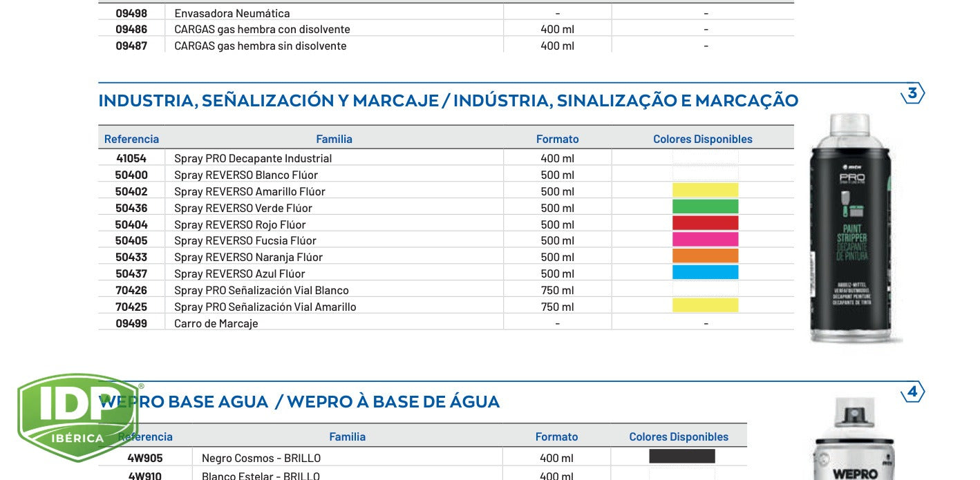Click reference 50400
This screenshot has width=980, height=480.
coord(131,175)
